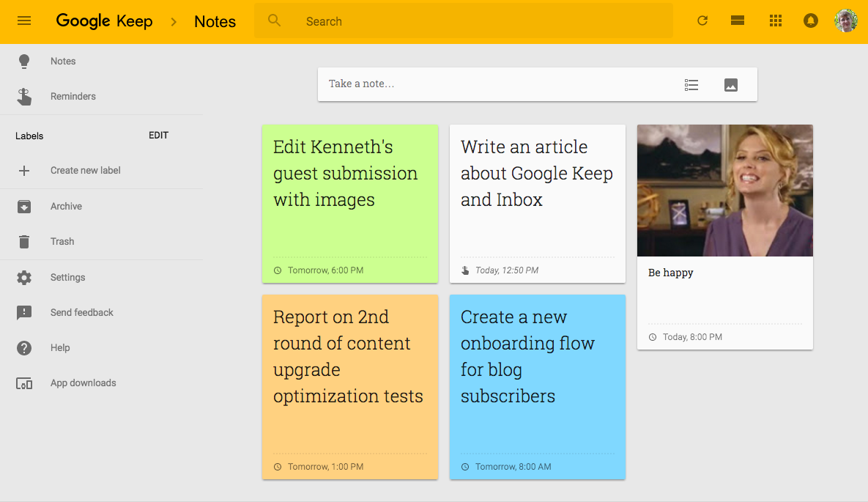The image size is (868, 502).
Task: Click Create new label
Action: click(x=85, y=171)
